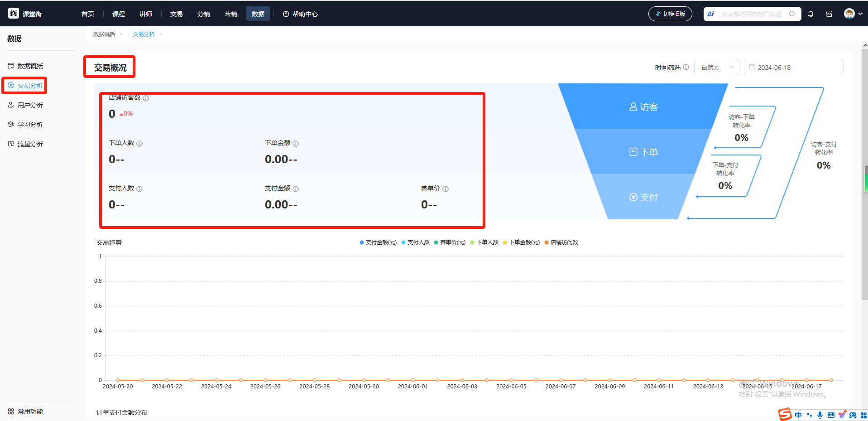Viewport: 868px width, 421px height.
Task: Click the 中 language toggle in the IME bar
Action: point(798,415)
